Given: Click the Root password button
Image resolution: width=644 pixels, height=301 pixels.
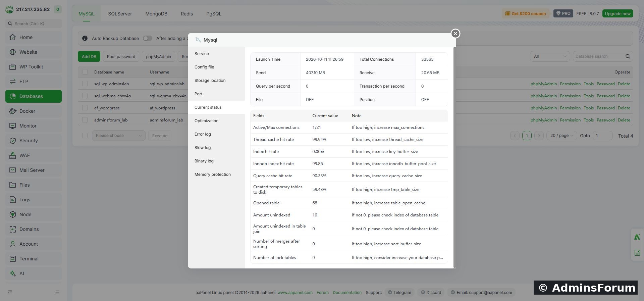Looking at the screenshot, I should coord(121,56).
